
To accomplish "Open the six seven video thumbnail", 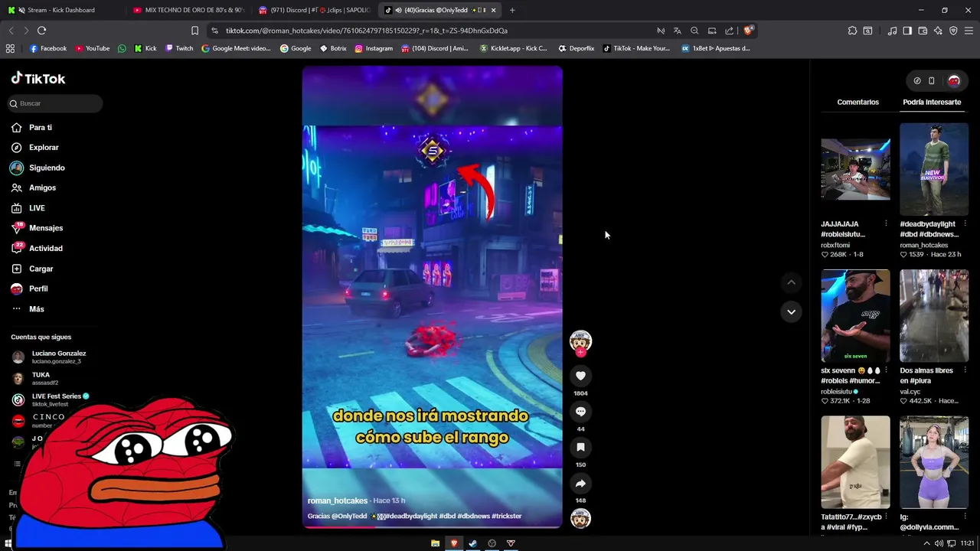I will click(x=855, y=315).
